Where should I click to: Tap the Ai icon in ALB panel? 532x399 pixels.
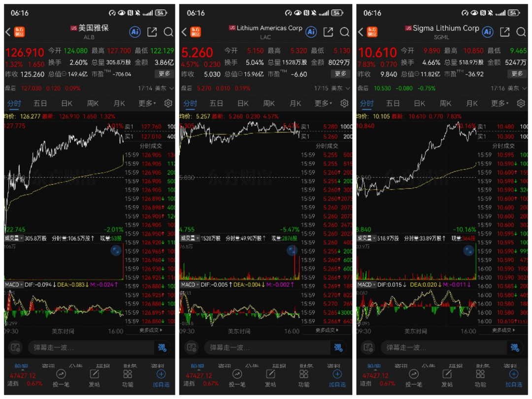point(135,32)
